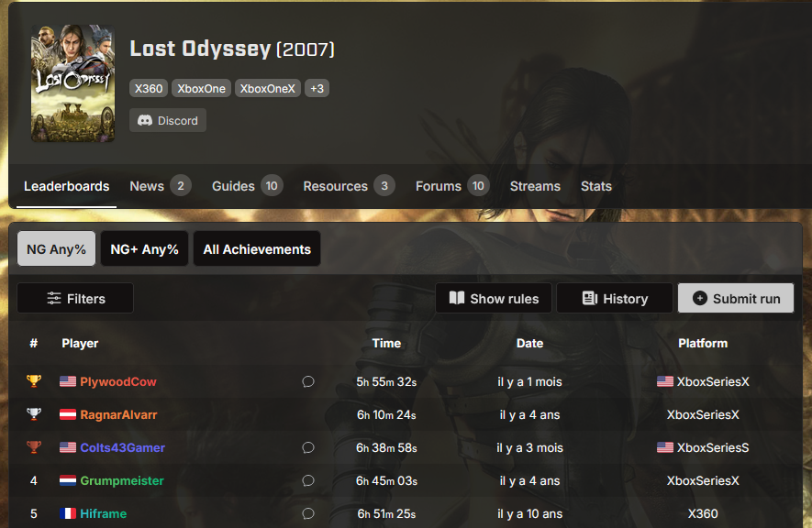Open Colts43Gamer's player profile

pyautogui.click(x=123, y=448)
